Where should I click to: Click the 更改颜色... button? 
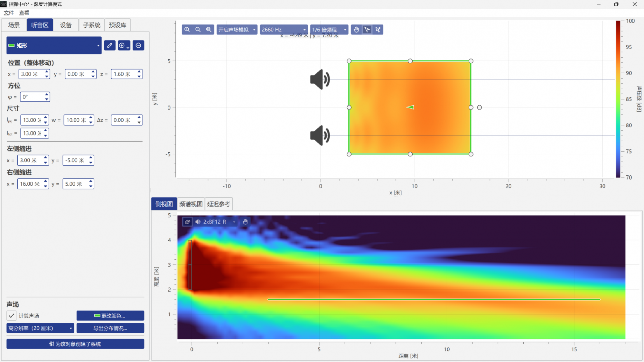tap(110, 316)
